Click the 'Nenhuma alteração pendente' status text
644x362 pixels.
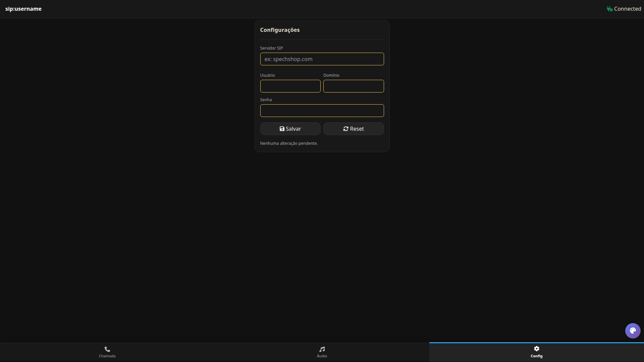point(289,143)
